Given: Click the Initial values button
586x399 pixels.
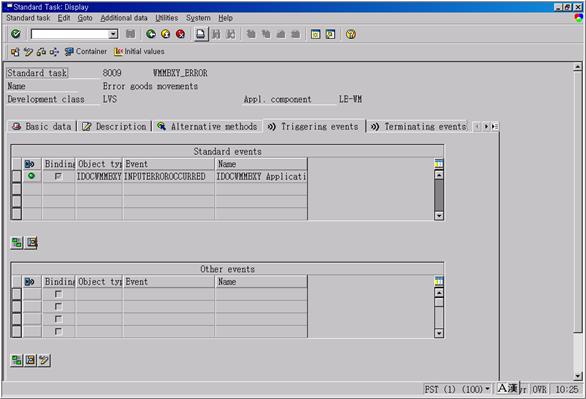Looking at the screenshot, I should [x=139, y=52].
